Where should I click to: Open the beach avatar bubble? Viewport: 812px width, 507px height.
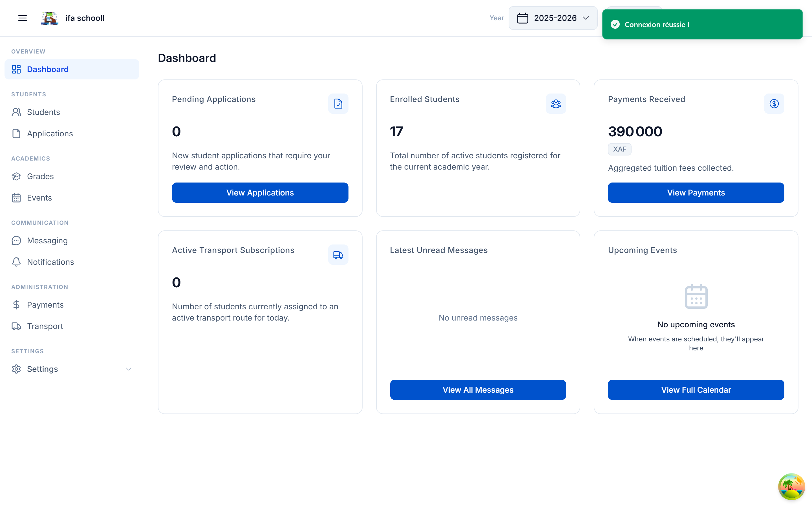(x=791, y=486)
